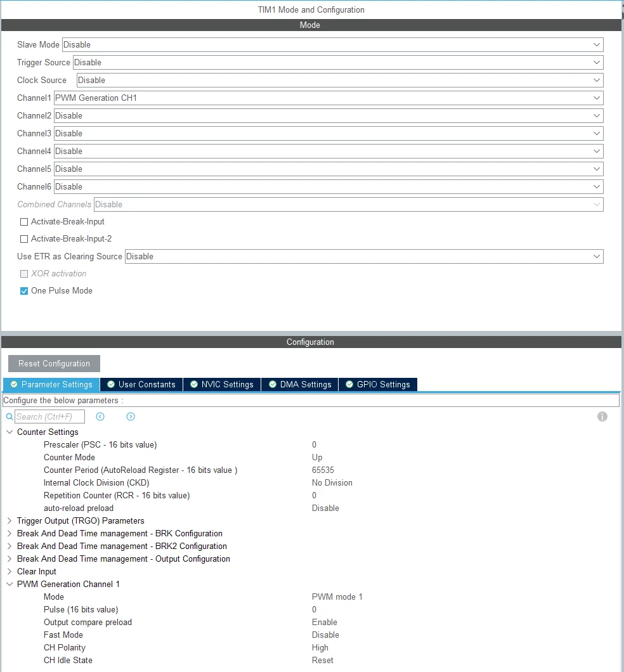
Task: Switch to DMA Settings tab
Action: pos(300,384)
